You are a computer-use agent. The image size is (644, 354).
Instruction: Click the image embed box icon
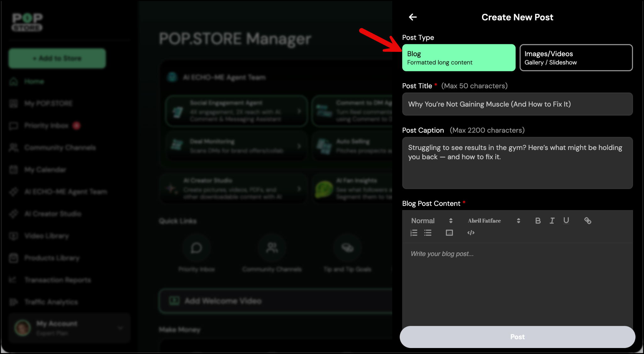pyautogui.click(x=449, y=233)
